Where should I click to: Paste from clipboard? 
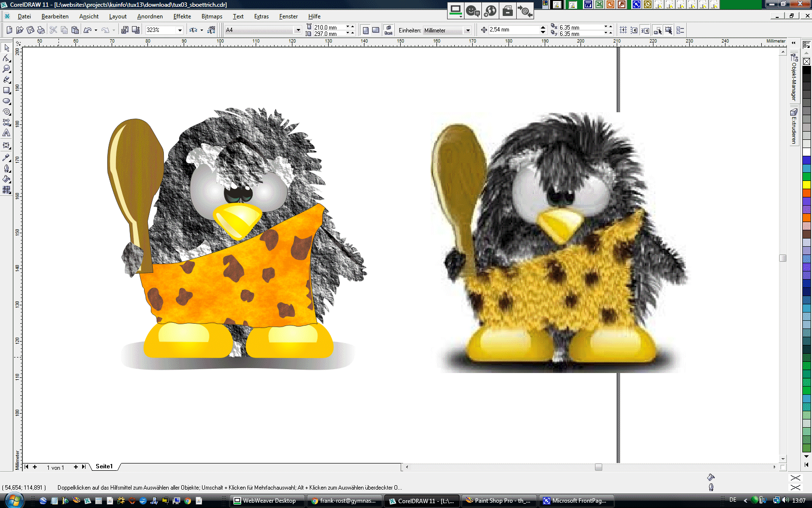[x=75, y=30]
